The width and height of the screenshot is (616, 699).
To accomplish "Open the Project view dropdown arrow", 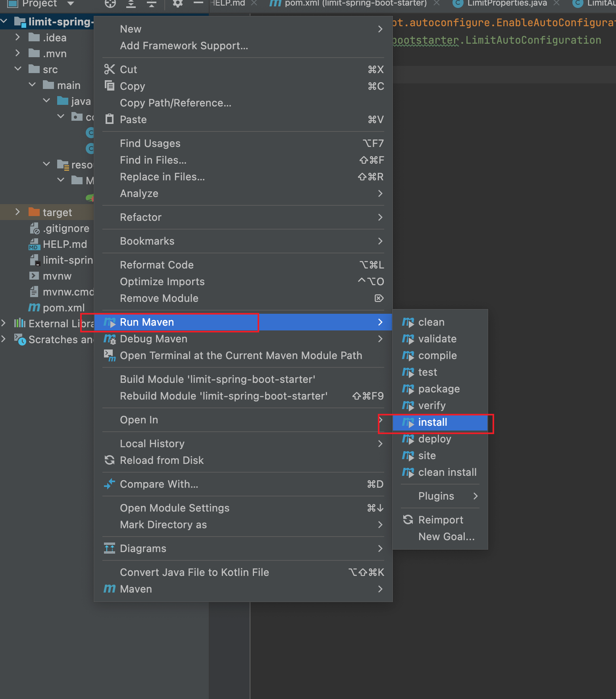I will click(x=71, y=4).
